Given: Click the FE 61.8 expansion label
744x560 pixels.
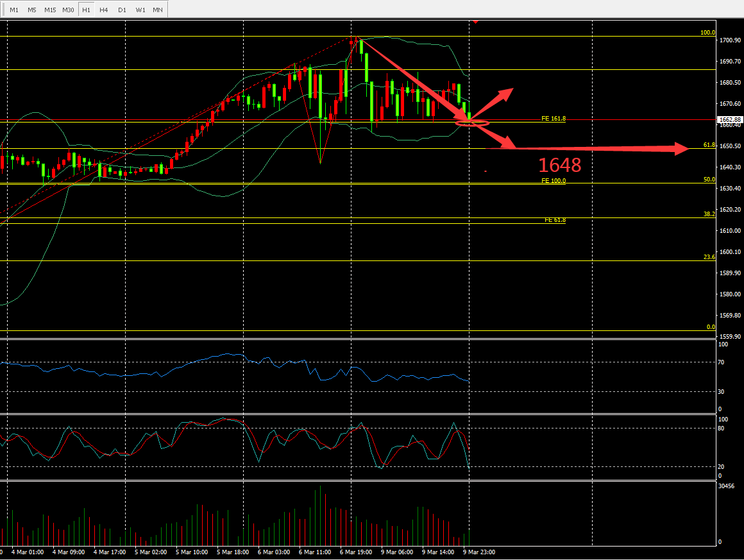Looking at the screenshot, I should click(x=555, y=220).
